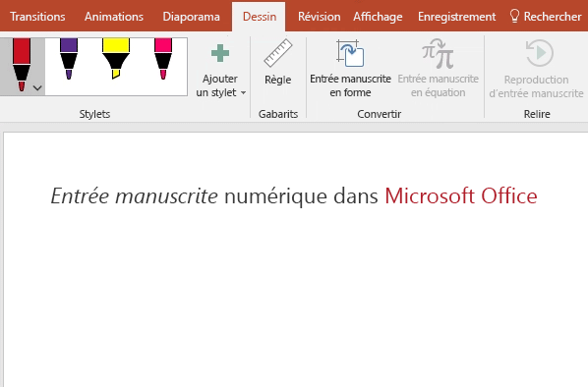Open the Ajouter un stylet dropdown arrow
The width and height of the screenshot is (588, 387).
pyautogui.click(x=244, y=92)
